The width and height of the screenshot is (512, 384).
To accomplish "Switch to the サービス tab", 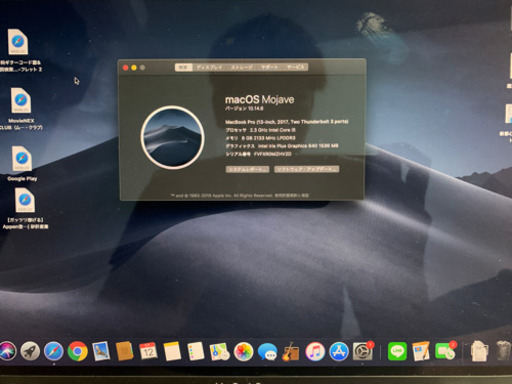I will pos(295,67).
